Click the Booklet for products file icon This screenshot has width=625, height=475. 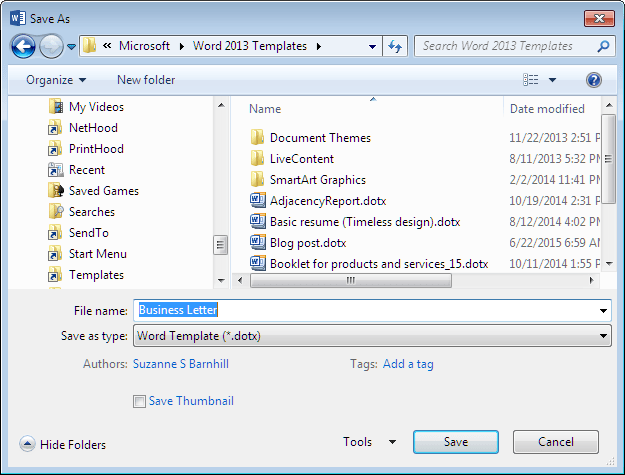coord(257,263)
